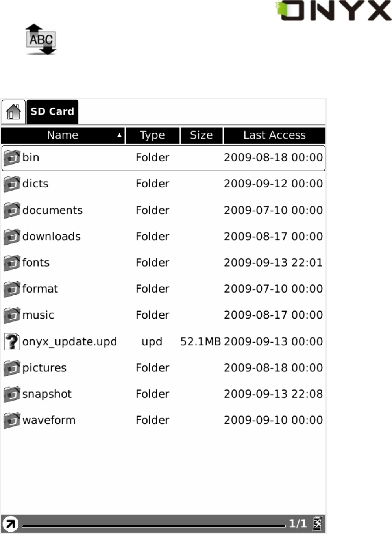
Task: Select the highlighted bin folder row
Action: tap(163, 158)
